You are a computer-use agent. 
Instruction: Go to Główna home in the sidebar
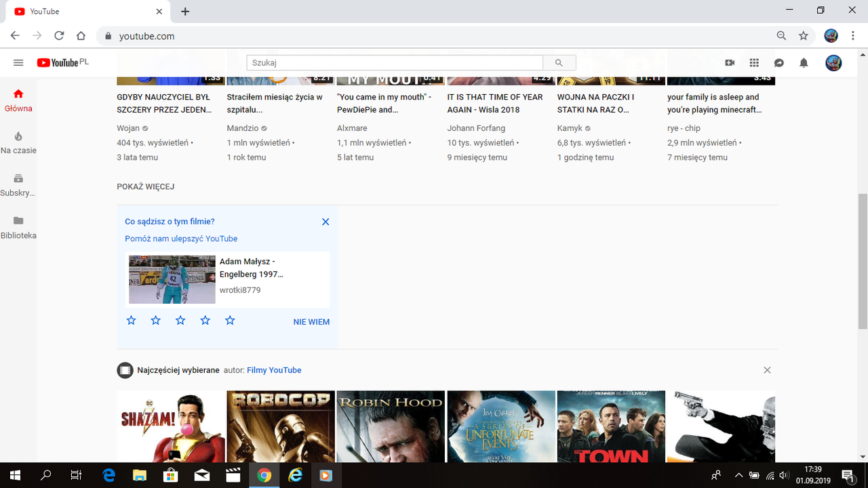[x=18, y=100]
